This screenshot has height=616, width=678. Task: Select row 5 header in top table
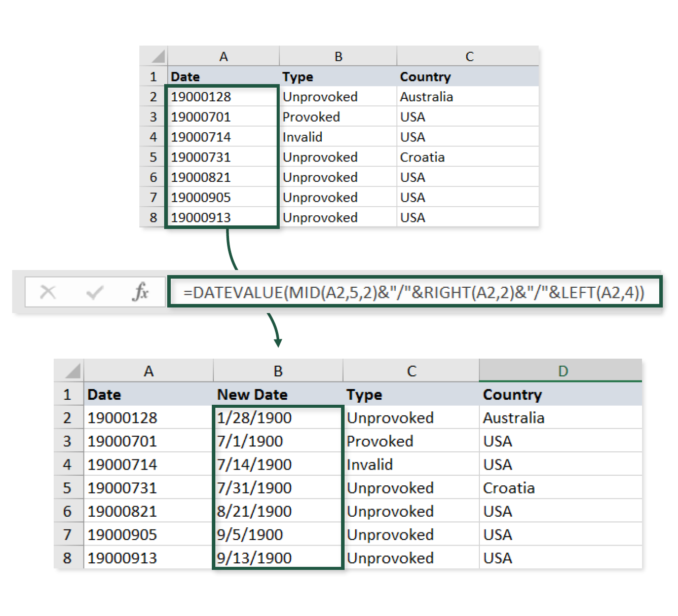coord(154,157)
